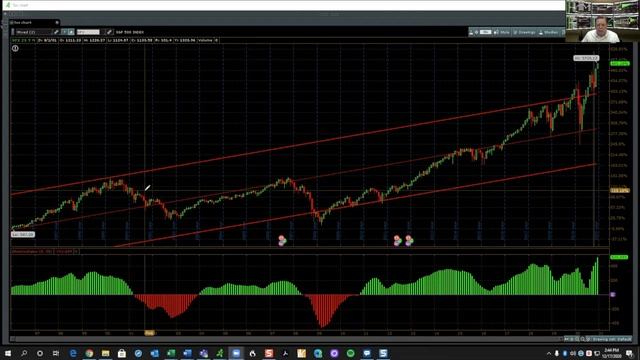
Task: Open Excel from taskbar
Action: [171, 353]
